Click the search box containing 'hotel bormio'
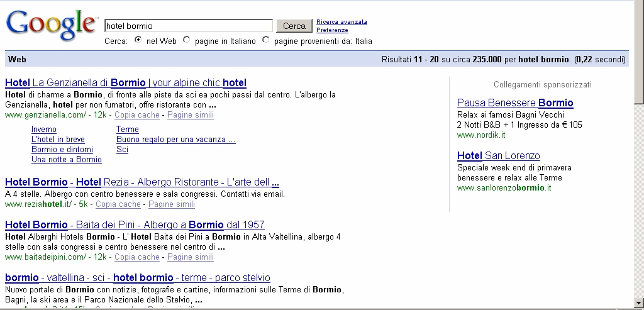 tap(188, 26)
